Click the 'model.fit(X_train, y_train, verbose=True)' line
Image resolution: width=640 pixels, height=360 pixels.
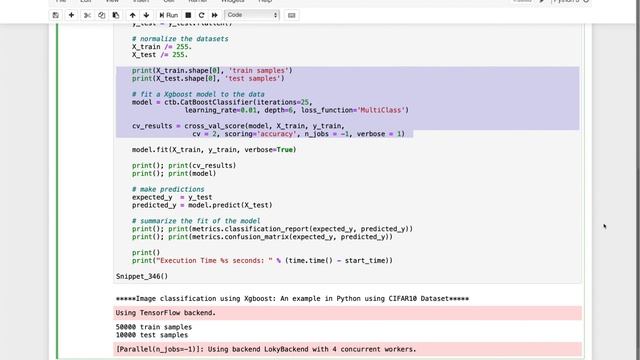pyautogui.click(x=214, y=150)
